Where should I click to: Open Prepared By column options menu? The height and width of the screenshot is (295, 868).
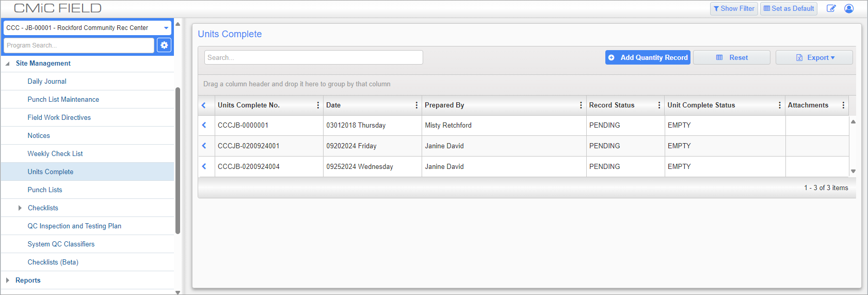click(x=581, y=105)
